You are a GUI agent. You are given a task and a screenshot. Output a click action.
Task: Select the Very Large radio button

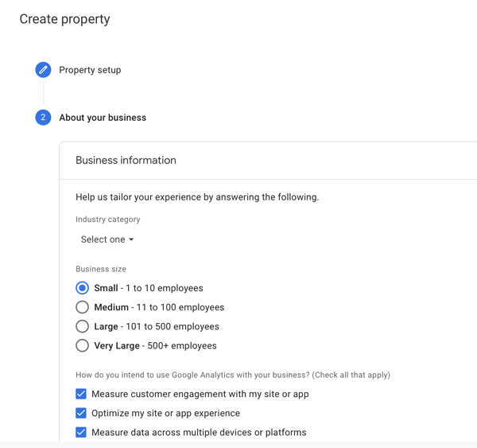(x=82, y=345)
